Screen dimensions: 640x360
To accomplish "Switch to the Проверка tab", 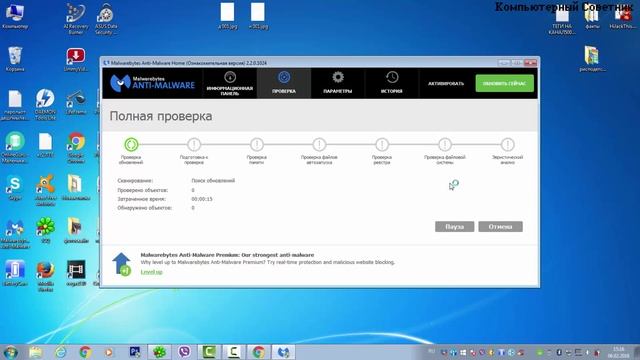I will click(x=284, y=83).
